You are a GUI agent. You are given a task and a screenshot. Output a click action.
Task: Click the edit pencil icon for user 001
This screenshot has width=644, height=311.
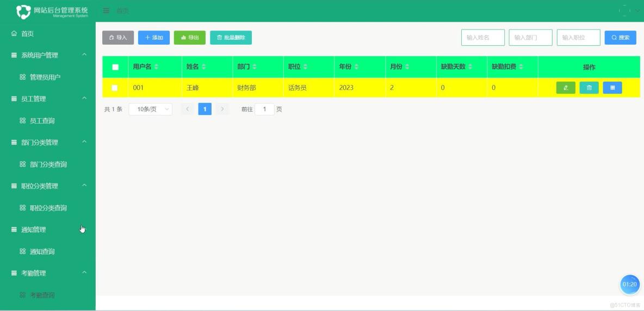click(x=566, y=88)
